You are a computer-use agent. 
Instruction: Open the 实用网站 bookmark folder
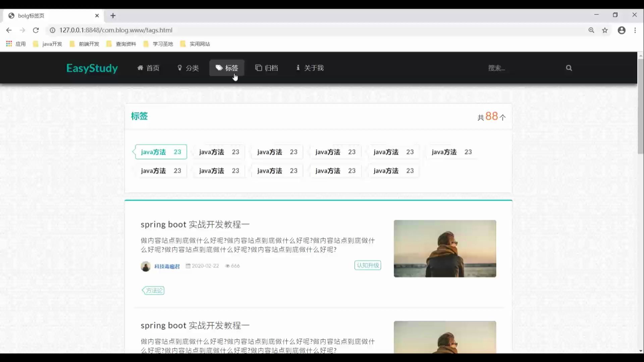[x=195, y=44]
